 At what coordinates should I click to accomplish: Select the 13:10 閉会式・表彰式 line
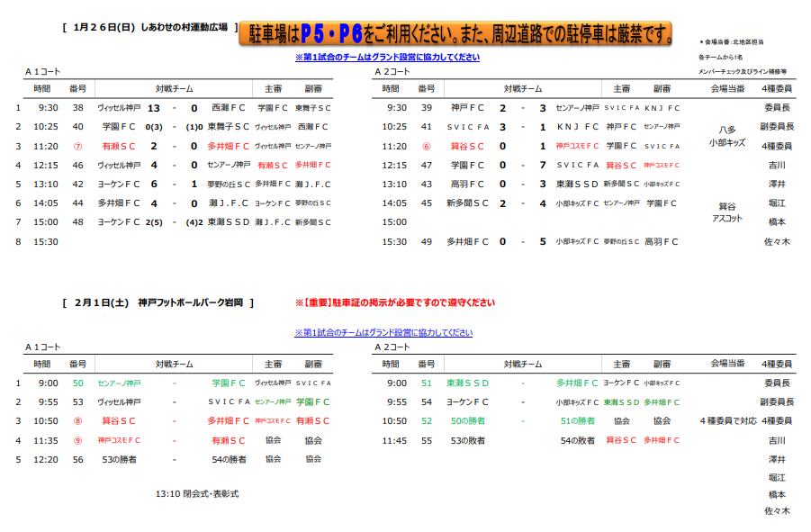click(x=197, y=493)
